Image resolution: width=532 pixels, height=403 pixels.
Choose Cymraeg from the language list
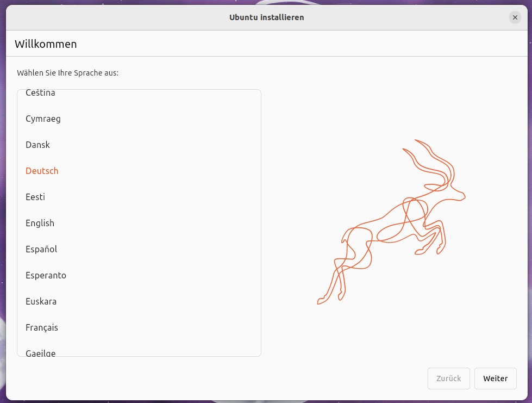43,119
